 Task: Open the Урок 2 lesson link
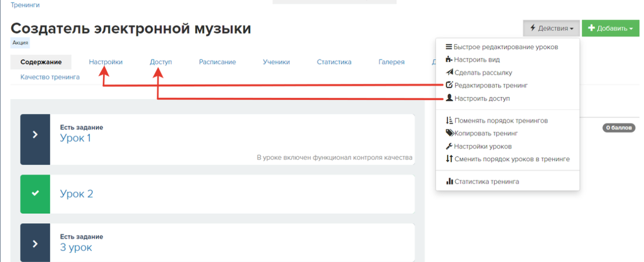pos(76,194)
